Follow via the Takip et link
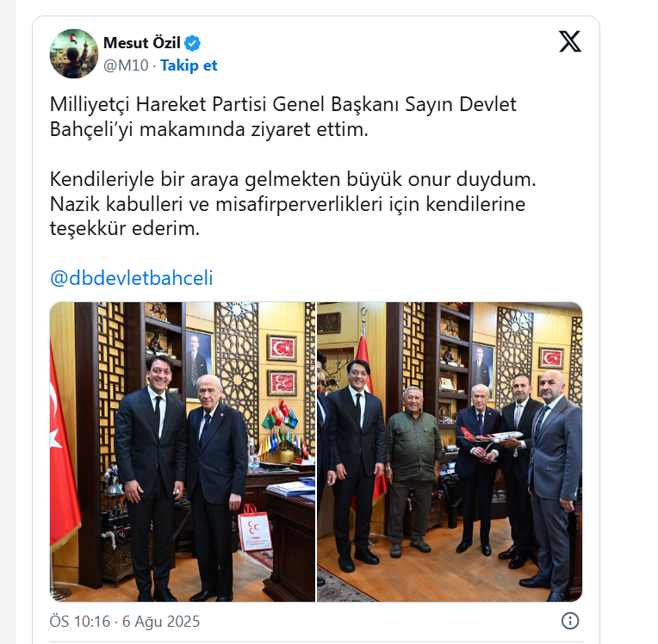Screen dimensions: 658x644 point(189,65)
